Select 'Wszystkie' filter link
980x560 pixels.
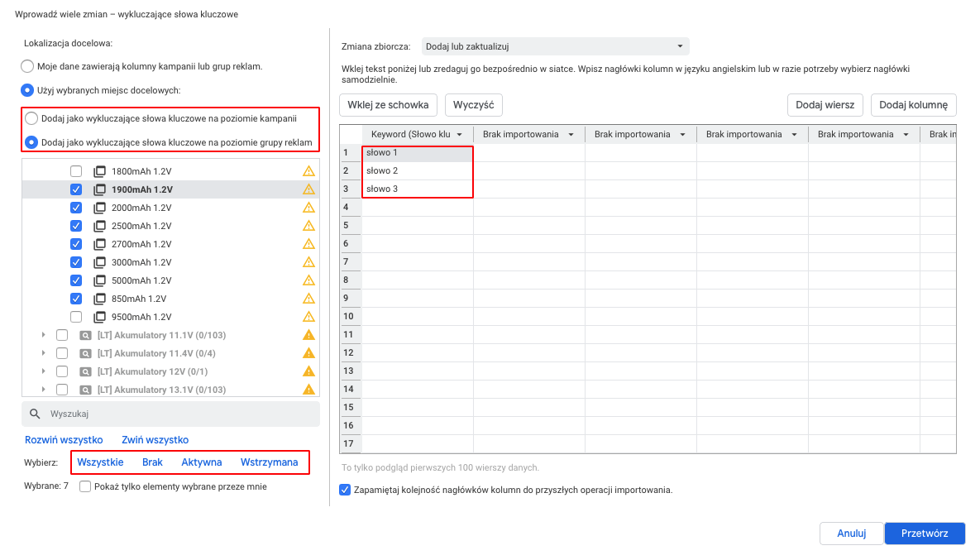point(100,462)
